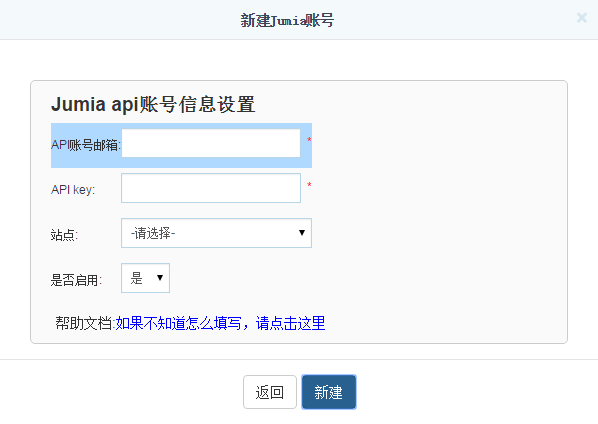Click the arrow of the 是否启用 selector
Viewport: 598px width, 424px height.
tap(160, 278)
